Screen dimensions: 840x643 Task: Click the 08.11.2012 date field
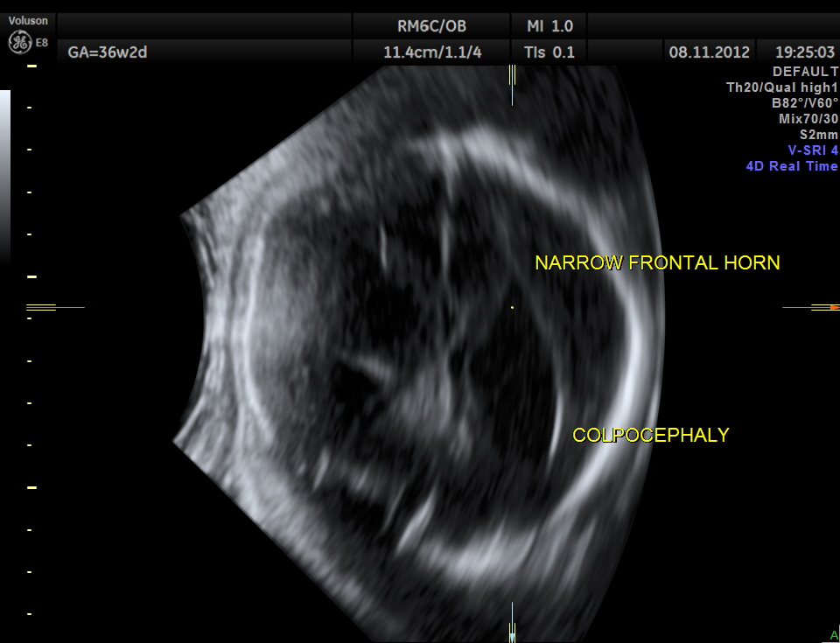click(x=709, y=52)
